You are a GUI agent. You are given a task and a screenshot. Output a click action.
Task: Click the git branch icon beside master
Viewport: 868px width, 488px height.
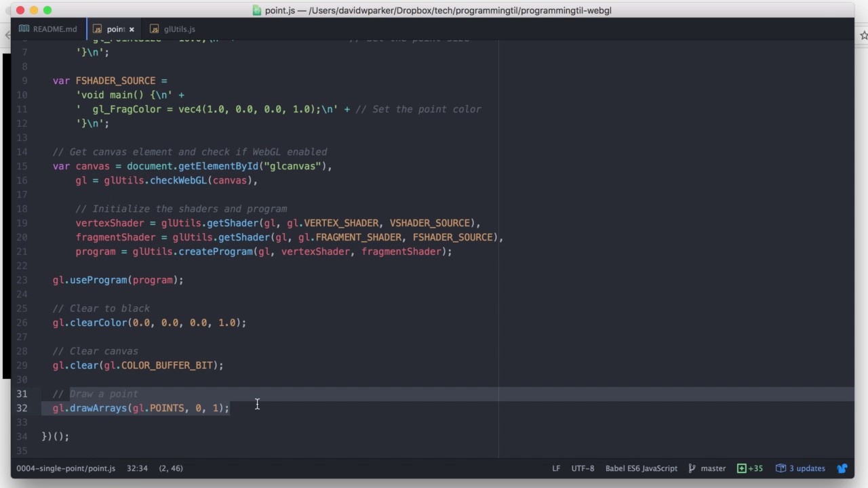(x=692, y=468)
